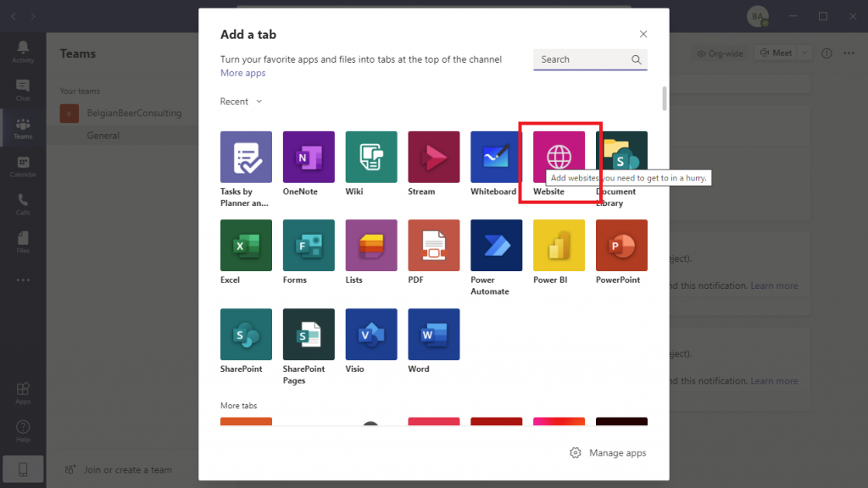Viewport: 868px width, 488px height.
Task: Click the Your teams label
Action: point(80,91)
